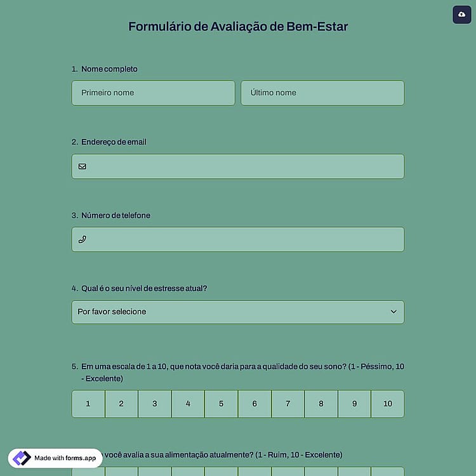Pick rating 9 for sleep quality
Viewport: 476px width, 476px height.
coord(355,404)
